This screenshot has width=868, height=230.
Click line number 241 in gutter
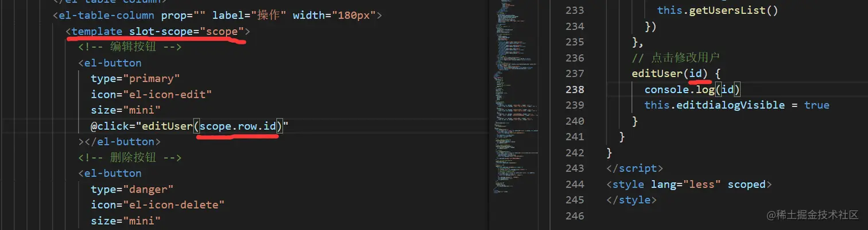click(575, 137)
